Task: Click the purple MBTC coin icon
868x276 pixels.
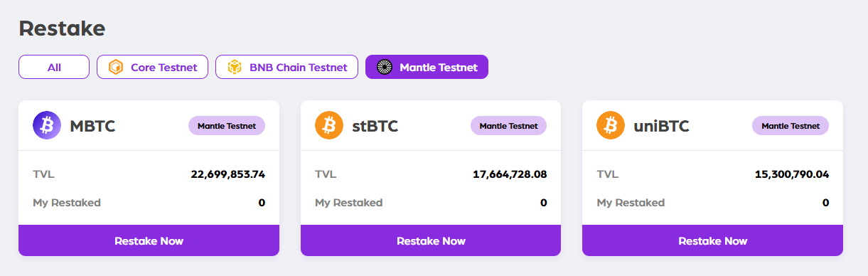Action: click(x=47, y=125)
